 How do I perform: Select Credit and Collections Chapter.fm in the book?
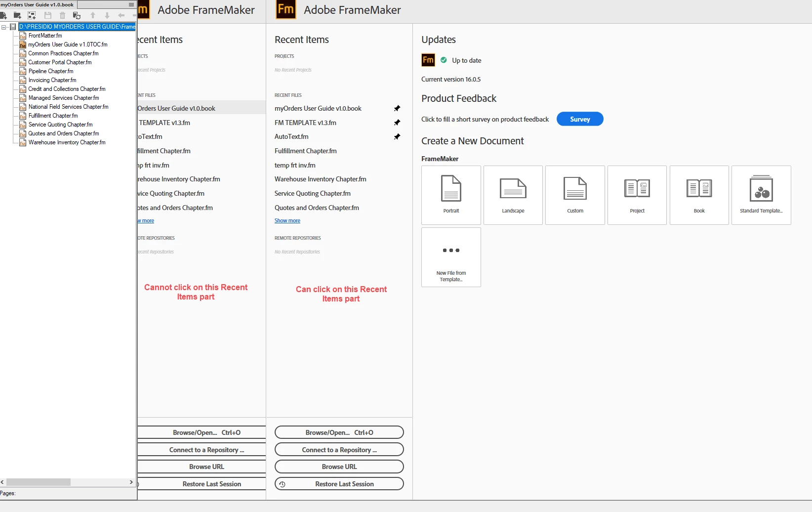(67, 89)
